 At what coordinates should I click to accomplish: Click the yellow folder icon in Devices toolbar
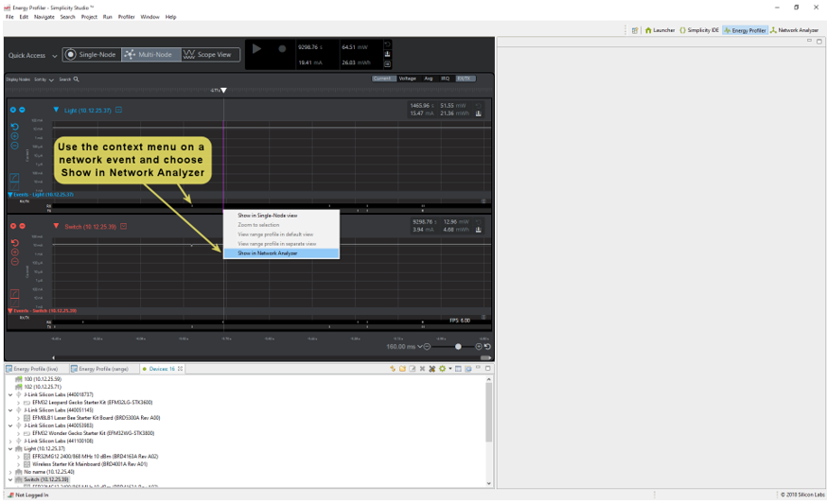click(402, 369)
